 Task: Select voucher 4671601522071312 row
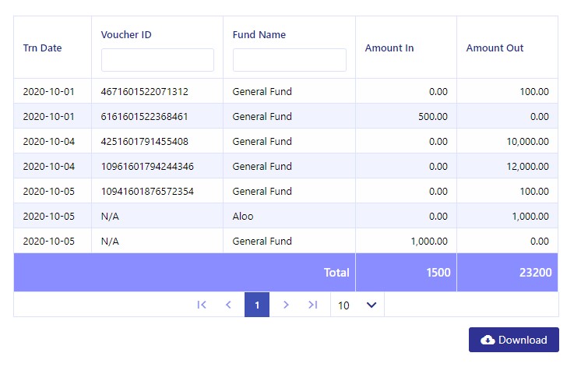286,91
